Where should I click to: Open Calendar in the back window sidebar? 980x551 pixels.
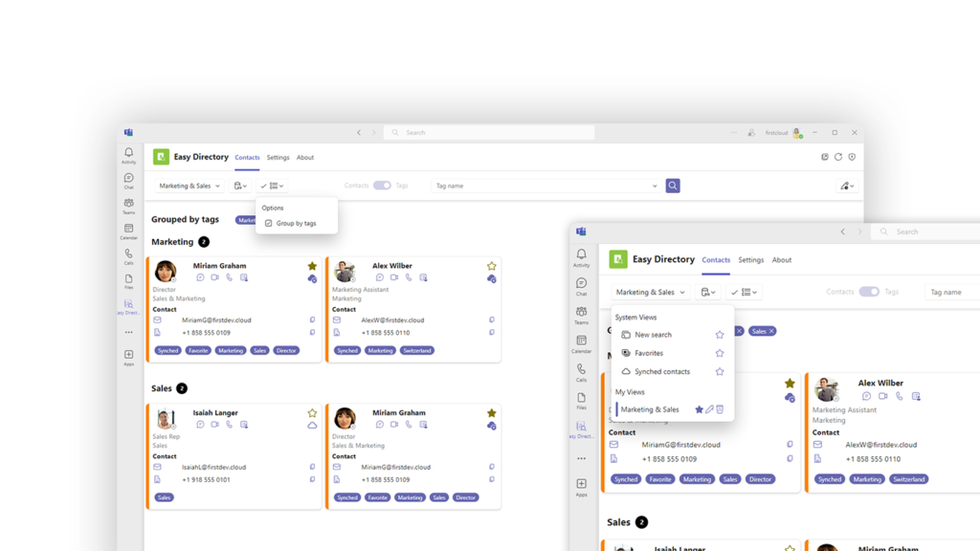(129, 231)
